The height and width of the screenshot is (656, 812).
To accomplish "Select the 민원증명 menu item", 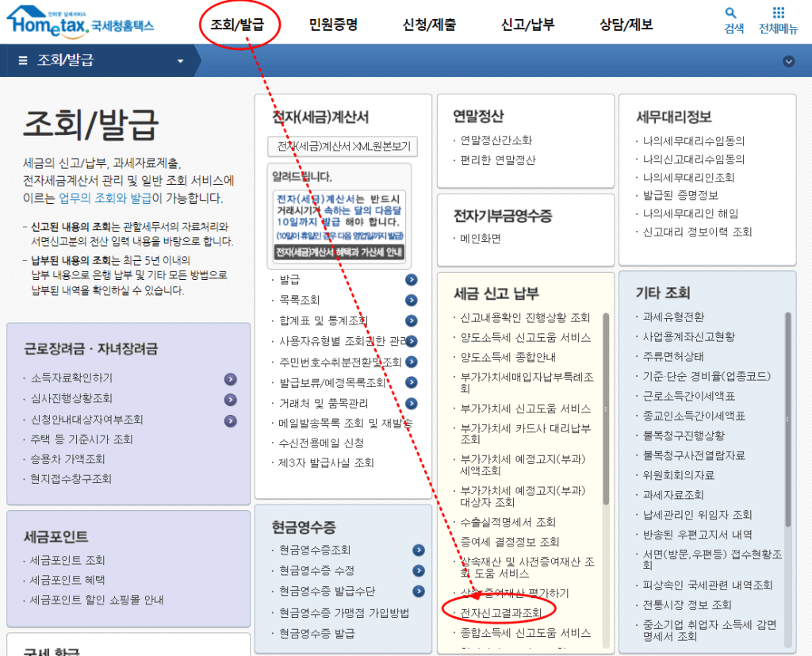I will pyautogui.click(x=333, y=25).
